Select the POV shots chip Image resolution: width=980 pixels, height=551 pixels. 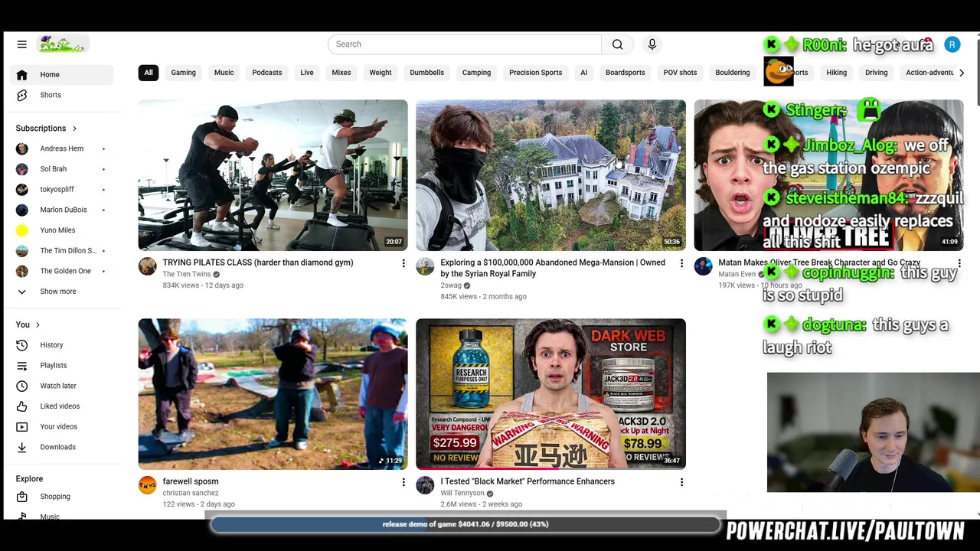680,73
